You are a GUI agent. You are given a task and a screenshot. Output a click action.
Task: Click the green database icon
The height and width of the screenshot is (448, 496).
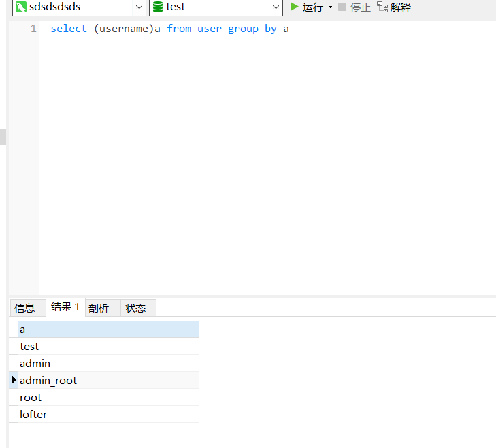click(x=158, y=7)
